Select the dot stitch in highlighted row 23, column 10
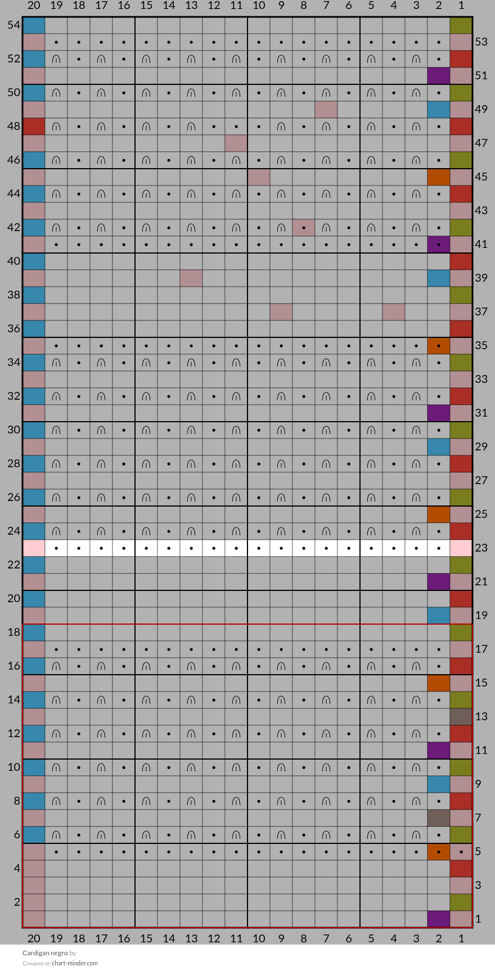Image resolution: width=495 pixels, height=980 pixels. click(259, 548)
